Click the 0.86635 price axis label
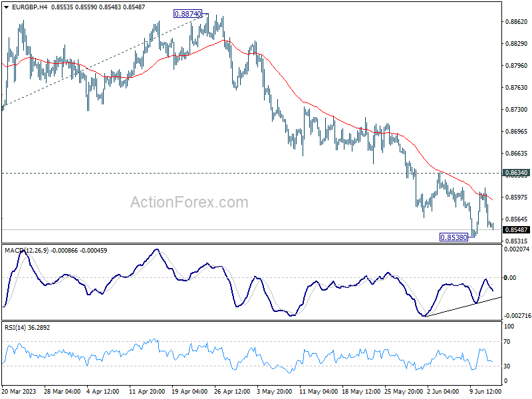The image size is (532, 399). pos(517,154)
